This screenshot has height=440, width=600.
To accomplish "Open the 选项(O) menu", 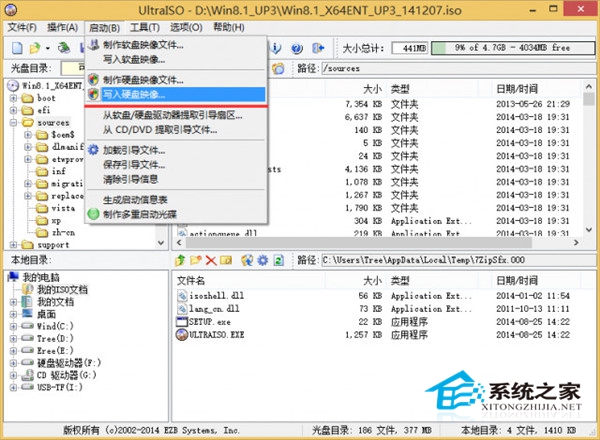I will (x=186, y=27).
